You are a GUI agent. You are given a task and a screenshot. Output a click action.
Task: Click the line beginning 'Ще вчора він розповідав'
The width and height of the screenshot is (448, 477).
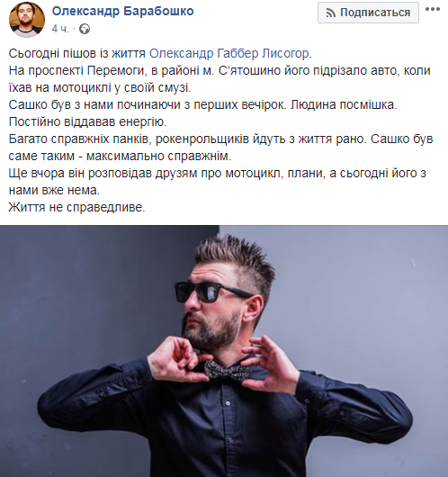click(217, 182)
